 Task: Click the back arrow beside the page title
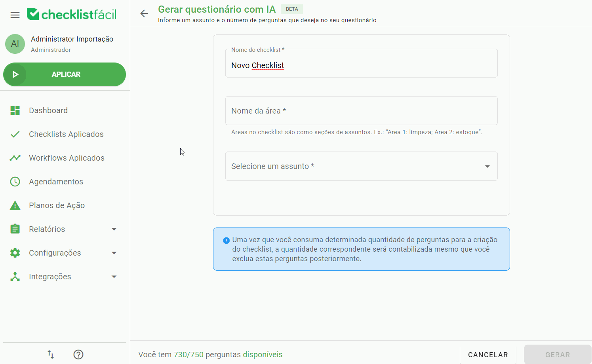pos(144,13)
